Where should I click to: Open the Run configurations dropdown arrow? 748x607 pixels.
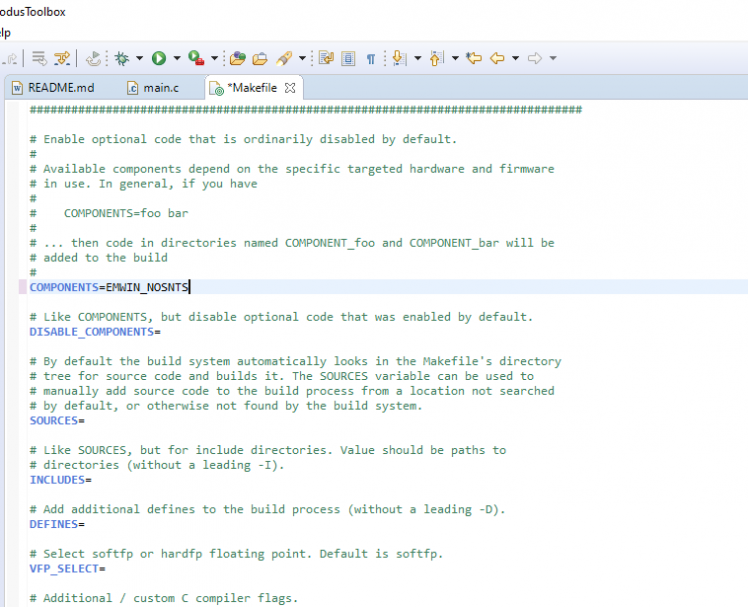pyautogui.click(x=177, y=58)
